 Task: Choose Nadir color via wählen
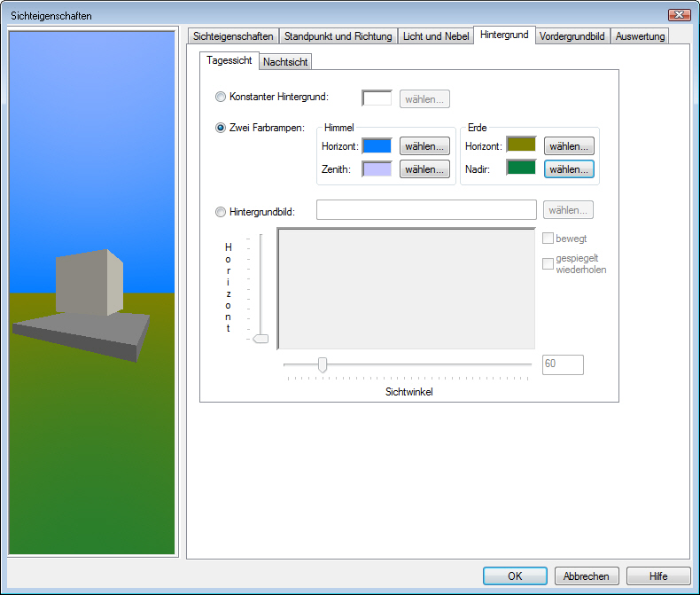point(569,169)
